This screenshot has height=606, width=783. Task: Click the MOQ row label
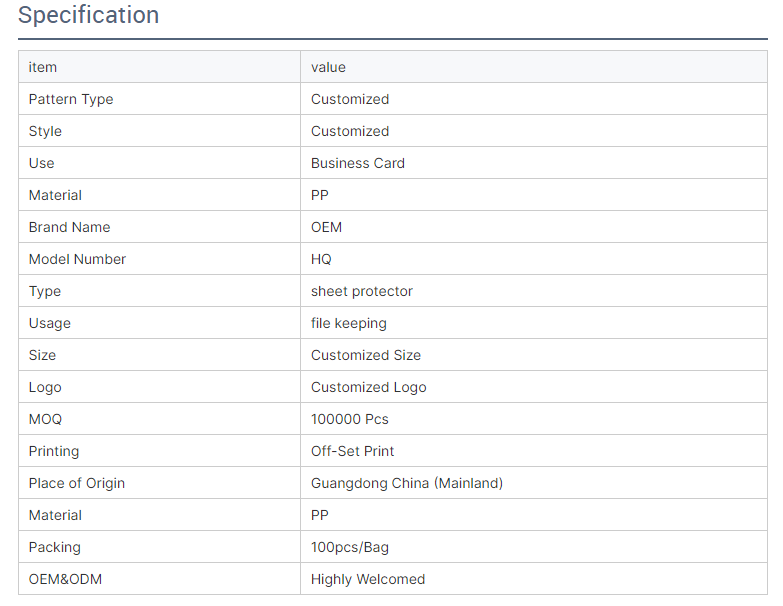(45, 419)
